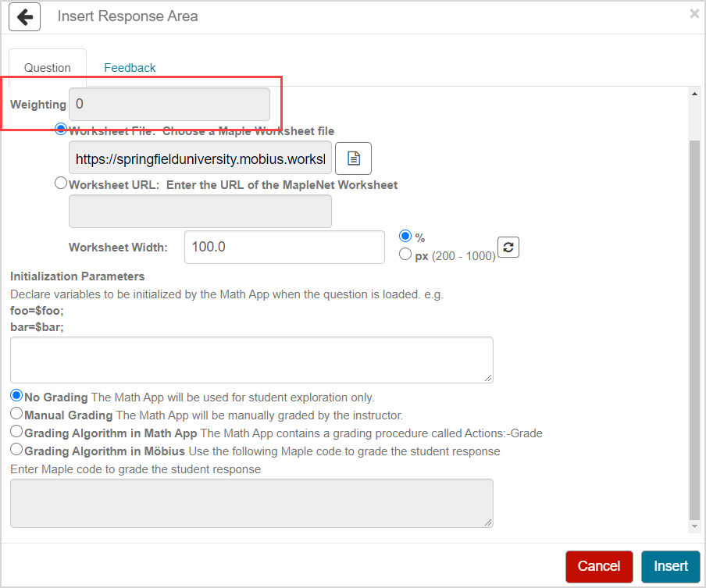Image resolution: width=706 pixels, height=588 pixels.
Task: Click the Weighting input field
Action: click(x=169, y=104)
